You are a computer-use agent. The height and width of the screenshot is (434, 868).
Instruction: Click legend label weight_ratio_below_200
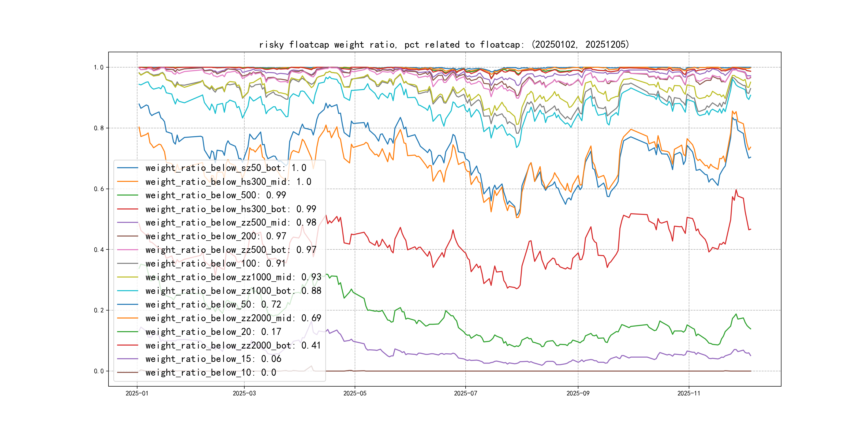click(215, 236)
